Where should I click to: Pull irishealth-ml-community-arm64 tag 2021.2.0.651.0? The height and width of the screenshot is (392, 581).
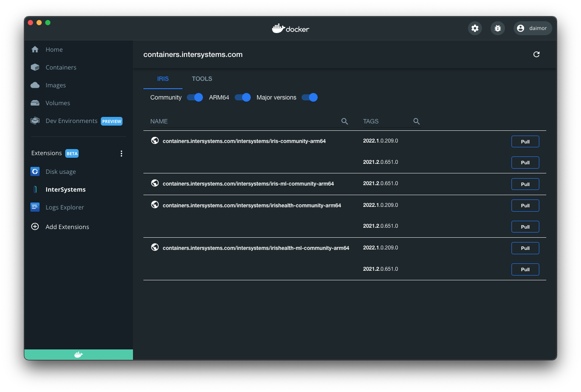pyautogui.click(x=525, y=269)
